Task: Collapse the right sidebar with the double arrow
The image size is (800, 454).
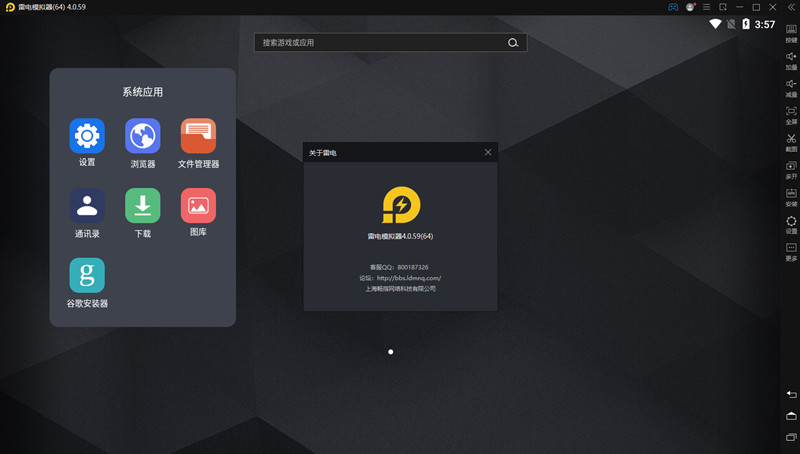Action: tap(791, 7)
